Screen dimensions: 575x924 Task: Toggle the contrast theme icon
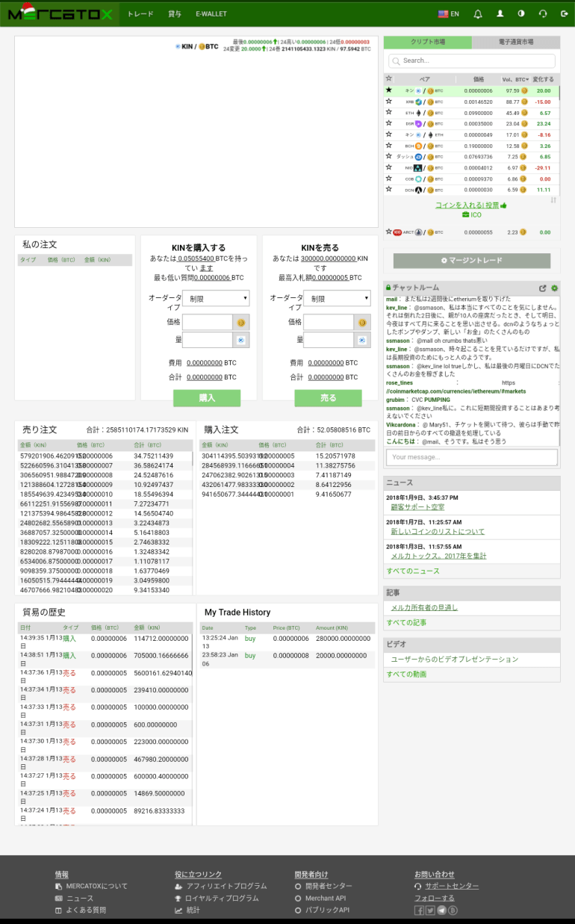tap(521, 14)
